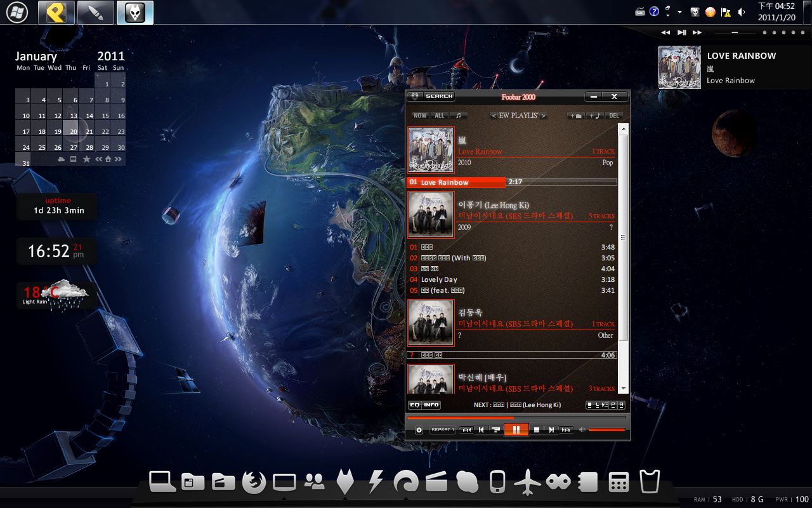Open the laptop icon in dock
Screen dimensions: 812x508
point(162,483)
